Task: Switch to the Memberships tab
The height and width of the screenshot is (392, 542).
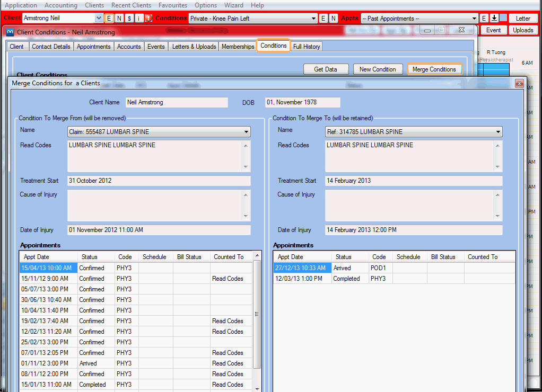Action: point(238,47)
